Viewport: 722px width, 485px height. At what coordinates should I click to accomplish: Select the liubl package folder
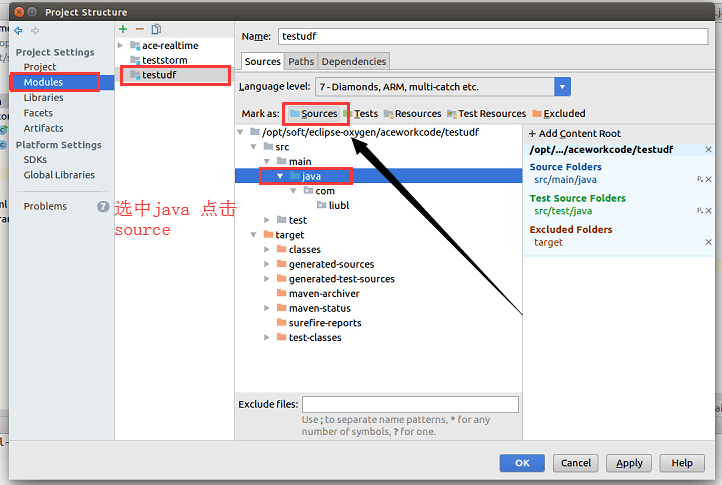333,205
